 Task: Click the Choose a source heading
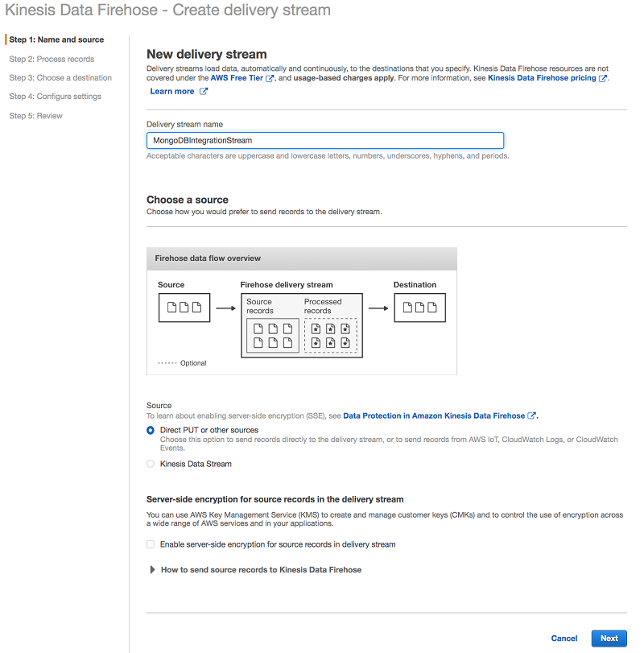click(188, 200)
